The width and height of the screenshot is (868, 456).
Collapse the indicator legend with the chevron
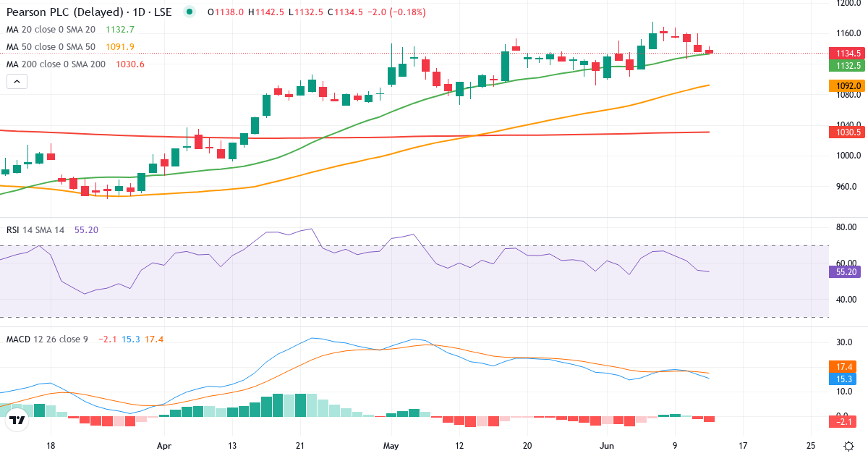pos(17,82)
